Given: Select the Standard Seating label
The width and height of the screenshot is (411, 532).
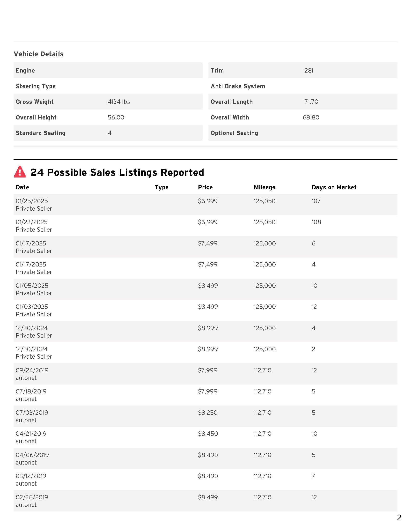Looking at the screenshot, I should click(41, 133).
